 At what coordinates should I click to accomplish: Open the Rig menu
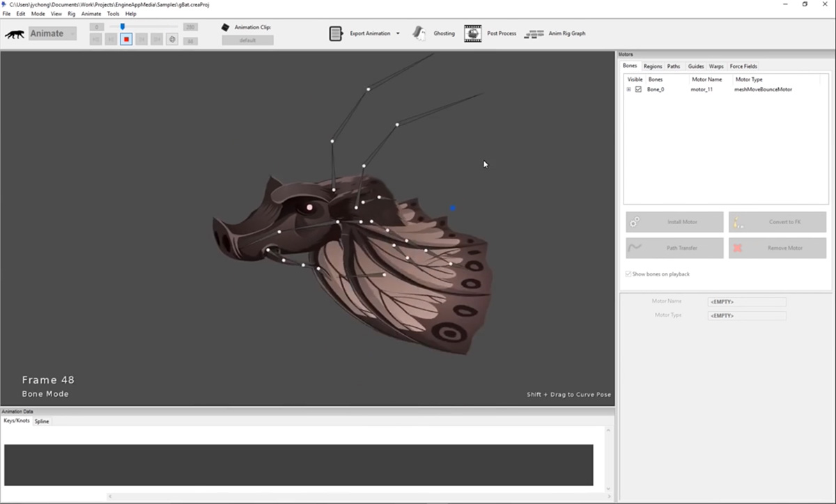coord(71,14)
